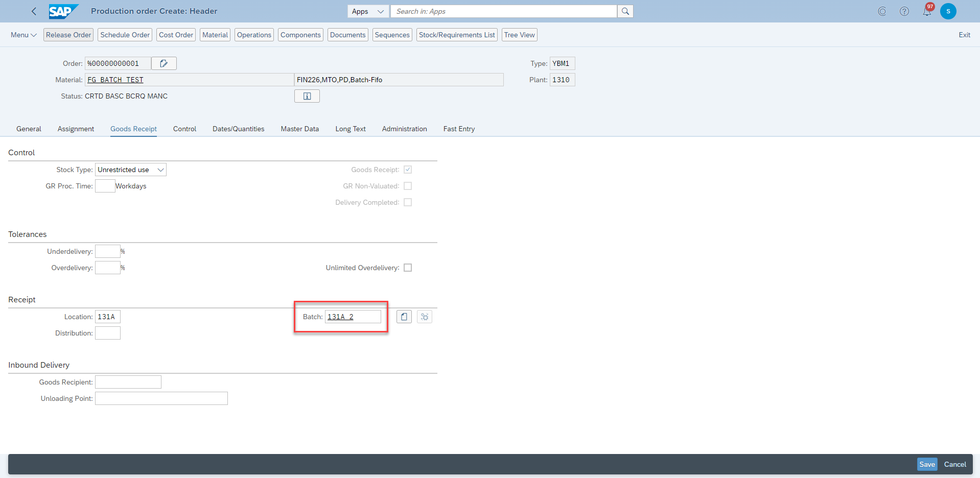Image resolution: width=980 pixels, height=478 pixels.
Task: Open user profile avatar S
Action: click(948, 11)
